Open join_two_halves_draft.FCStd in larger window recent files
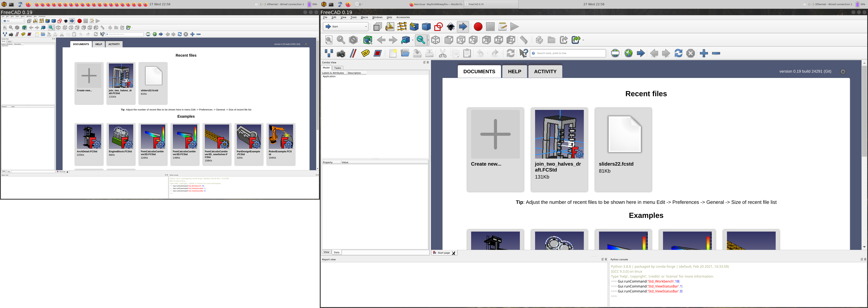This screenshot has width=868, height=308. point(559,150)
